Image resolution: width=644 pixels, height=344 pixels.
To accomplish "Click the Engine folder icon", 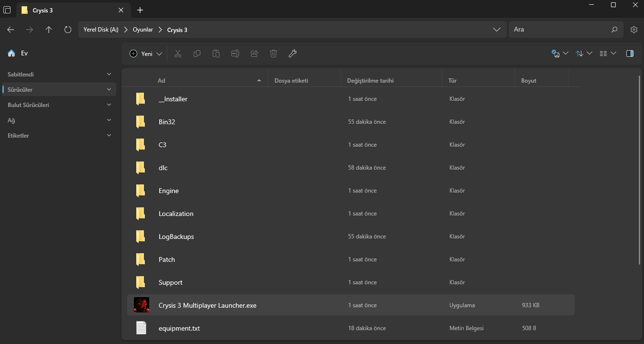I will coord(141,191).
